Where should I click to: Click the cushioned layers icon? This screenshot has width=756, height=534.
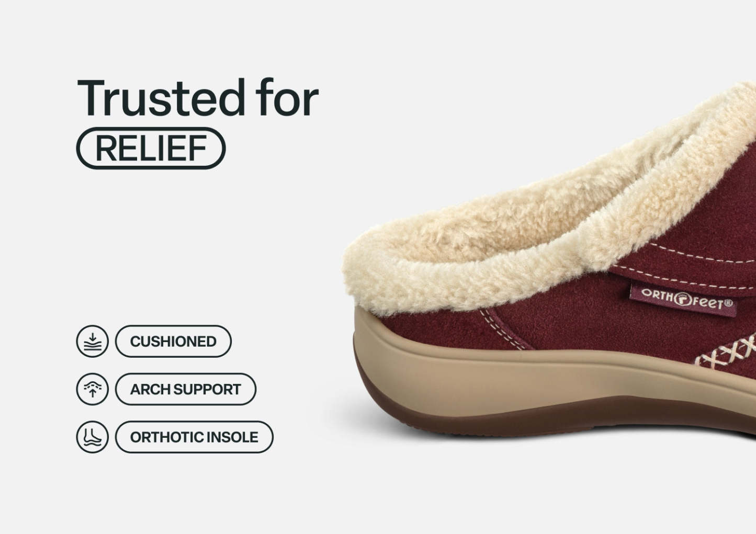[x=93, y=342]
